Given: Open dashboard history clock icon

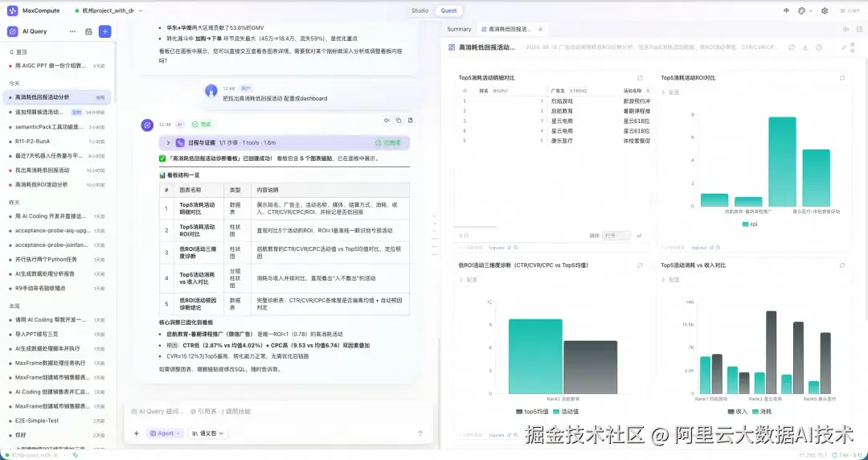Looking at the screenshot, I should 819,47.
